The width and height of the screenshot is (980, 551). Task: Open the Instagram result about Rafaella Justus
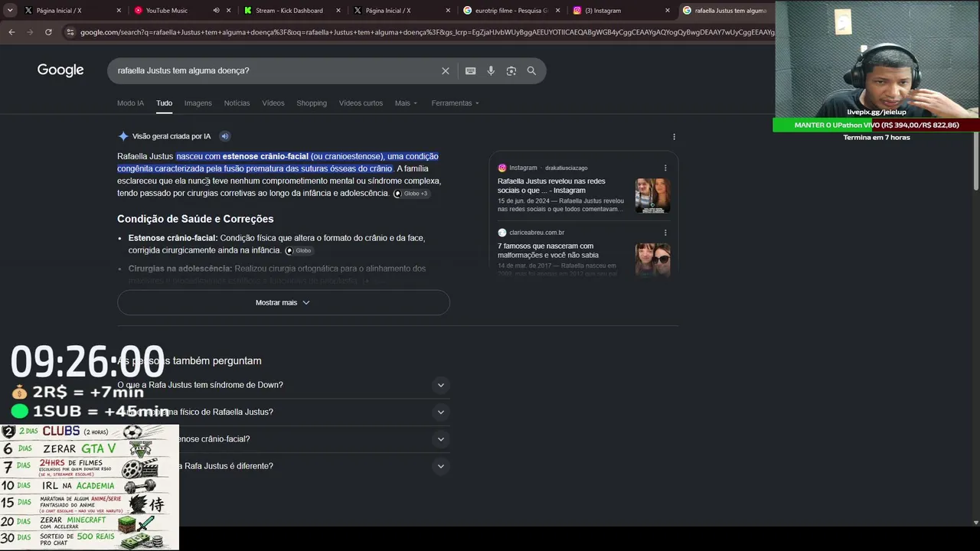(551, 186)
